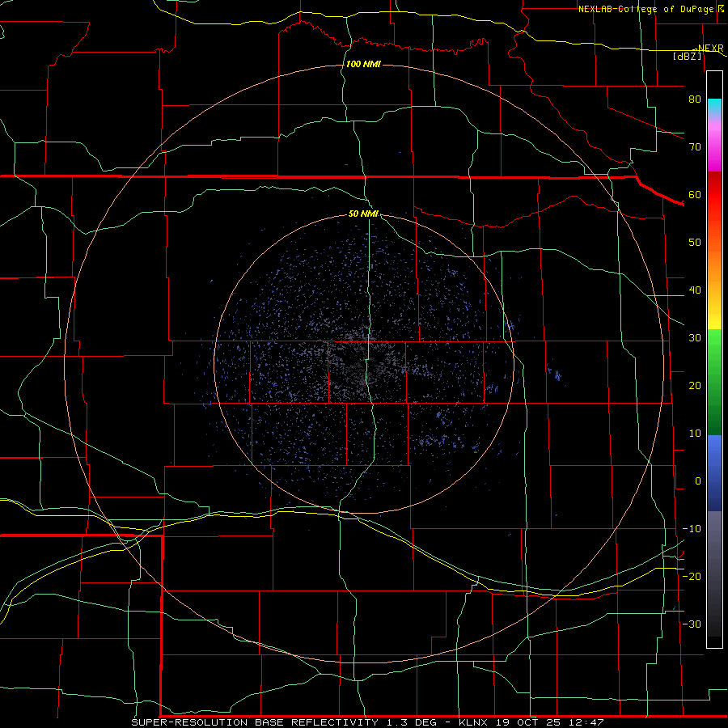Click the blue band on the color bar

(x=714, y=472)
